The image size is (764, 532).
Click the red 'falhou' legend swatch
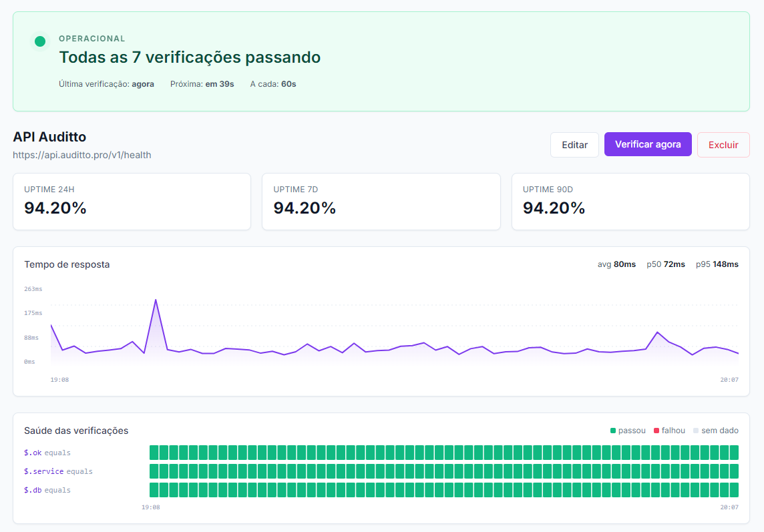pos(656,431)
